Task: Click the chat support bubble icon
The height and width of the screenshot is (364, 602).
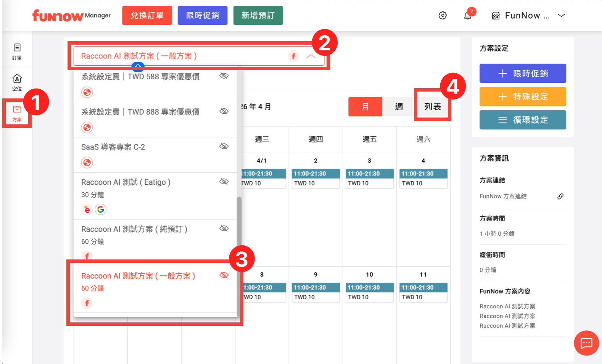Action: click(x=586, y=343)
